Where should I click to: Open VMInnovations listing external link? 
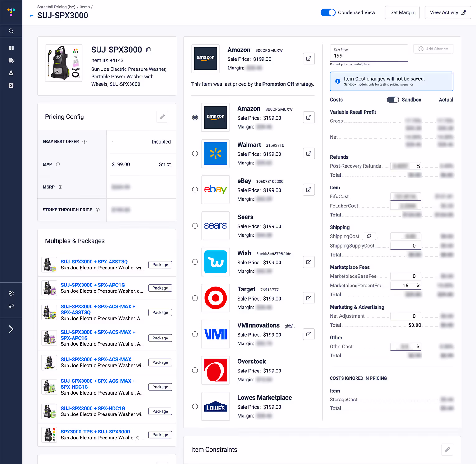click(x=309, y=334)
